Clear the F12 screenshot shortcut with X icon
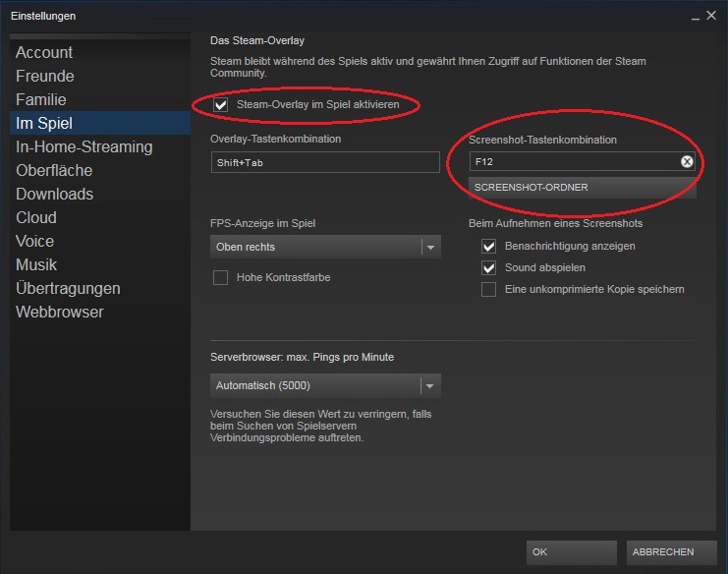728x574 pixels. 687,161
